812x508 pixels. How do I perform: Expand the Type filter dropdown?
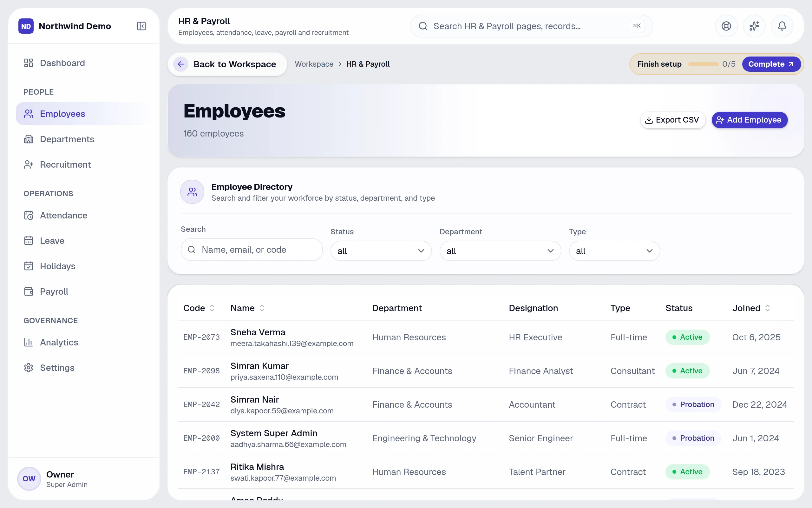coord(614,251)
